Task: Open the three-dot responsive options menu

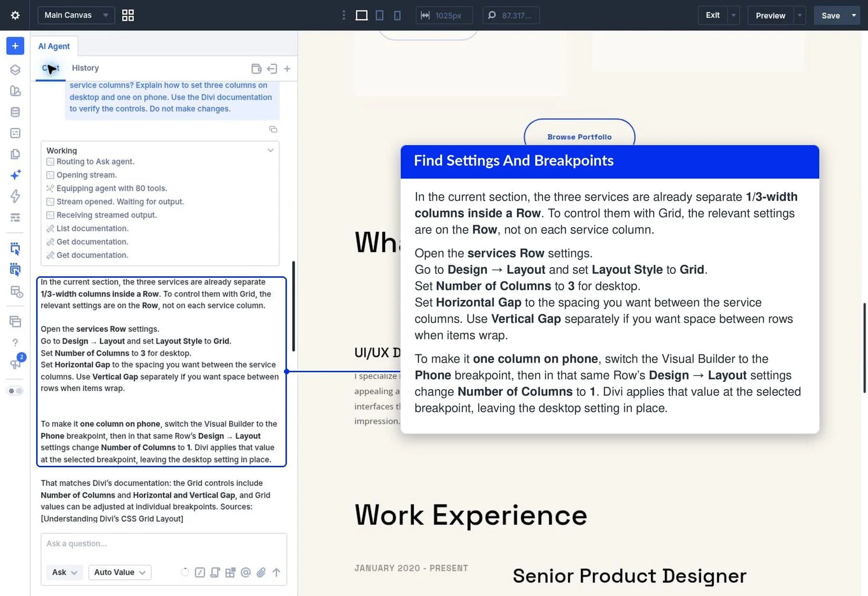Action: pos(344,15)
